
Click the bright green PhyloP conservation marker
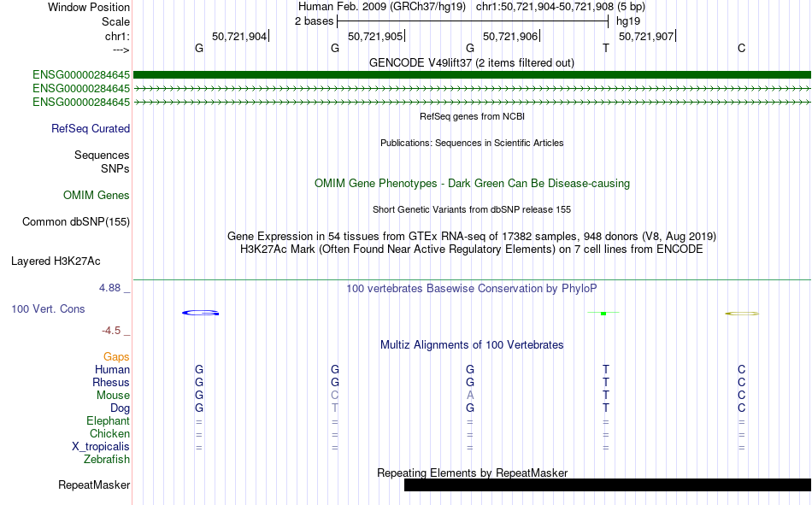click(x=603, y=314)
